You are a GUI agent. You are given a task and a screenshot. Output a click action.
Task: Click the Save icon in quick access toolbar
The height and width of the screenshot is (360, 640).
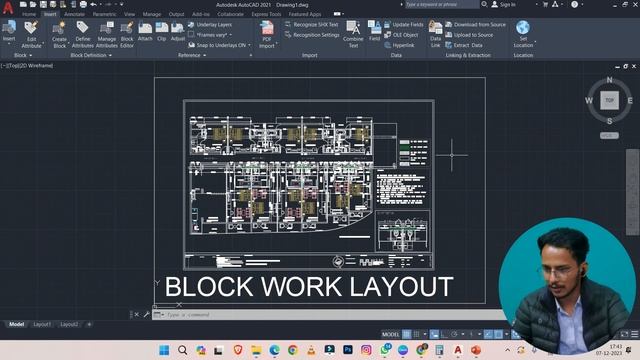point(43,4)
